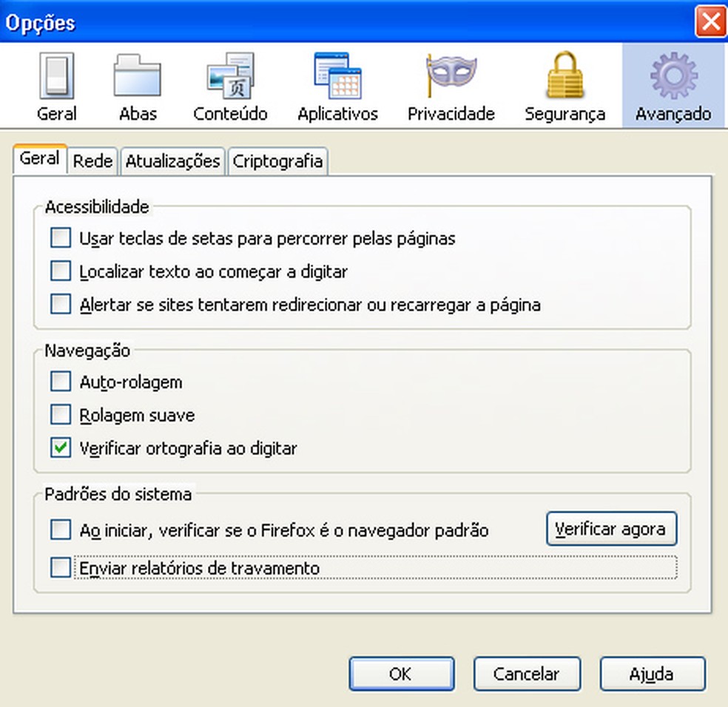Select the Criptografia tab
728x707 pixels.
coord(278,160)
